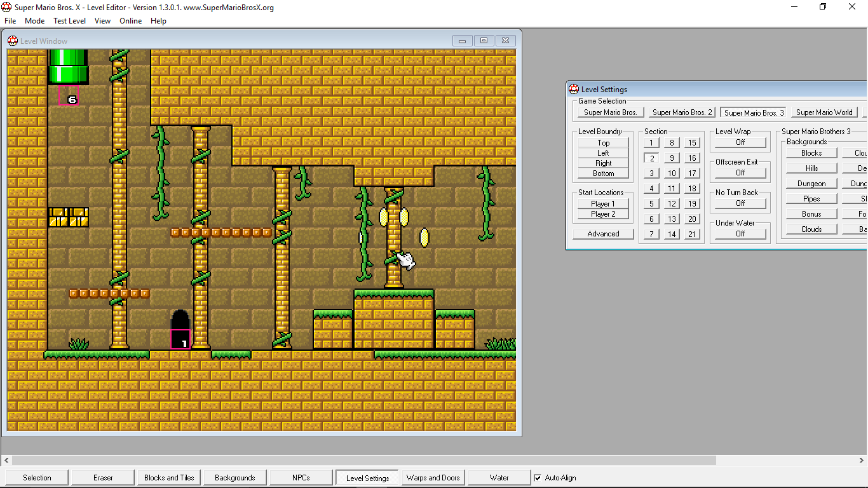Choose the Bonus background
Screen dimensions: 868x488
811,214
